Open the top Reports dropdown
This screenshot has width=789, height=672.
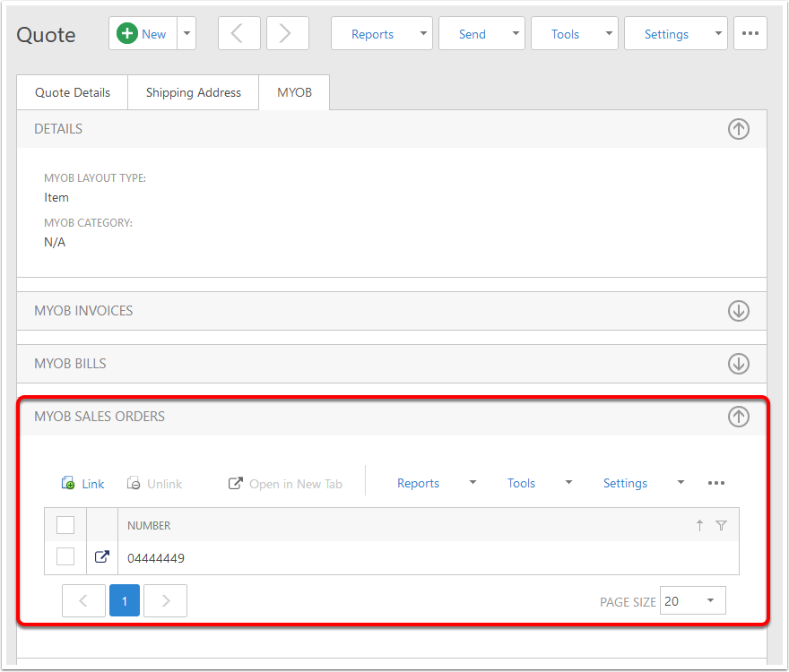[381, 34]
